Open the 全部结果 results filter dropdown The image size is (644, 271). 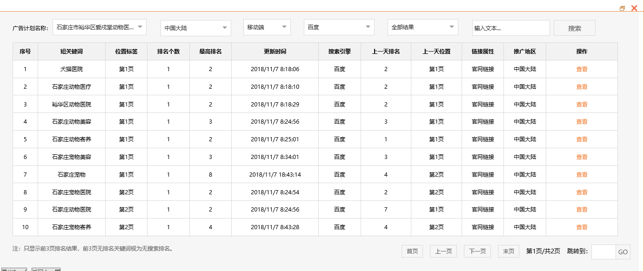[422, 27]
